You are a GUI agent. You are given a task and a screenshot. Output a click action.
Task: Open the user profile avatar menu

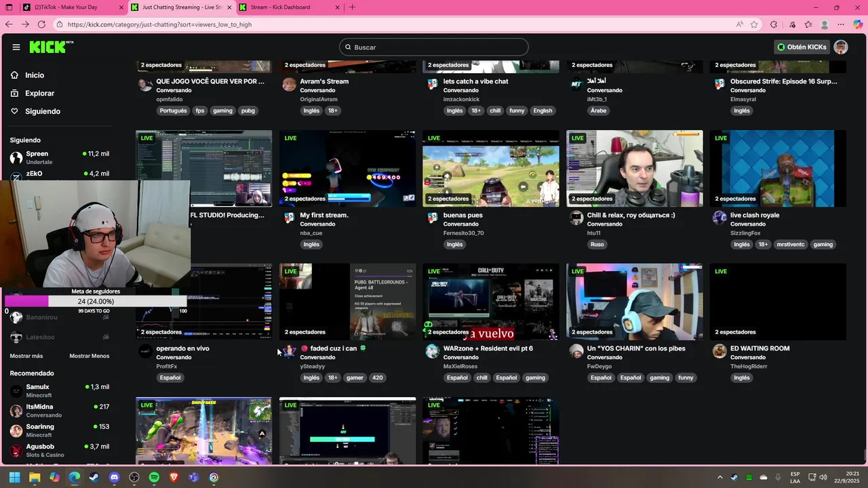point(841,47)
